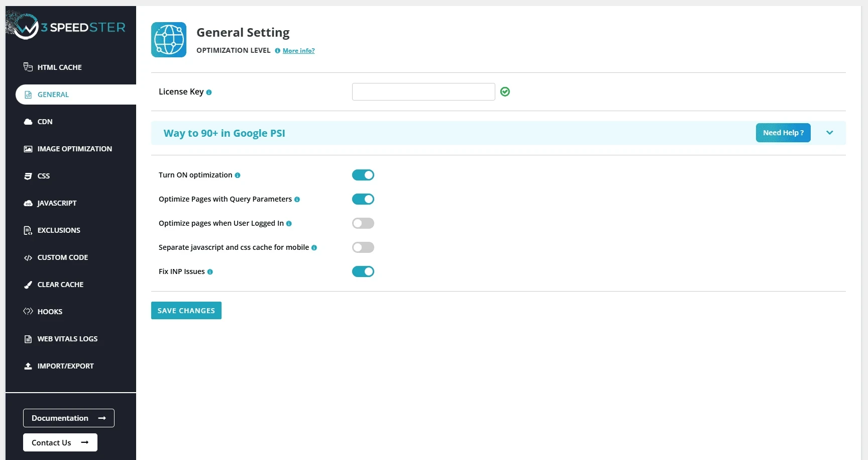Click info icon next to Turn ON optimization
The height and width of the screenshot is (460, 868).
tap(238, 175)
